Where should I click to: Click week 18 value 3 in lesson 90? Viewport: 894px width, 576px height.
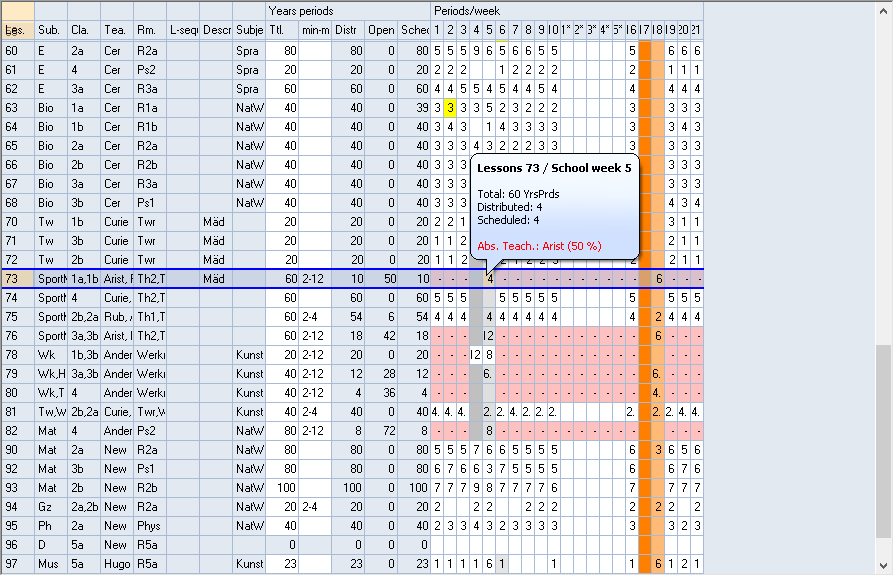point(658,450)
